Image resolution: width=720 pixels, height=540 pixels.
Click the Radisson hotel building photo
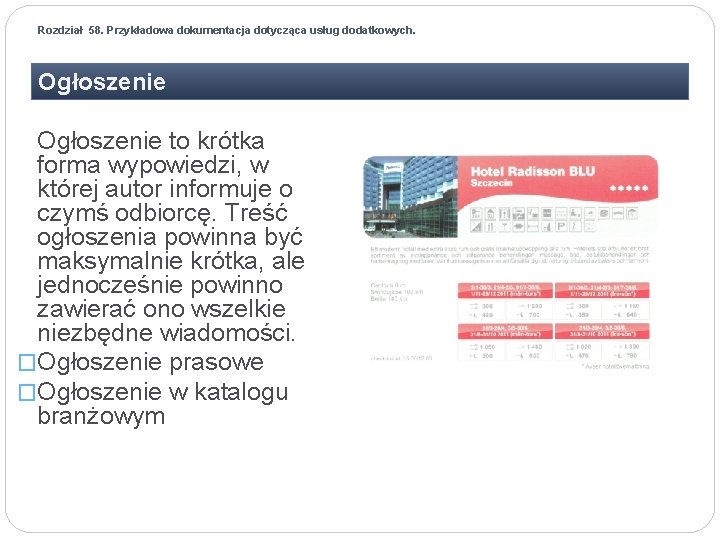pos(411,197)
